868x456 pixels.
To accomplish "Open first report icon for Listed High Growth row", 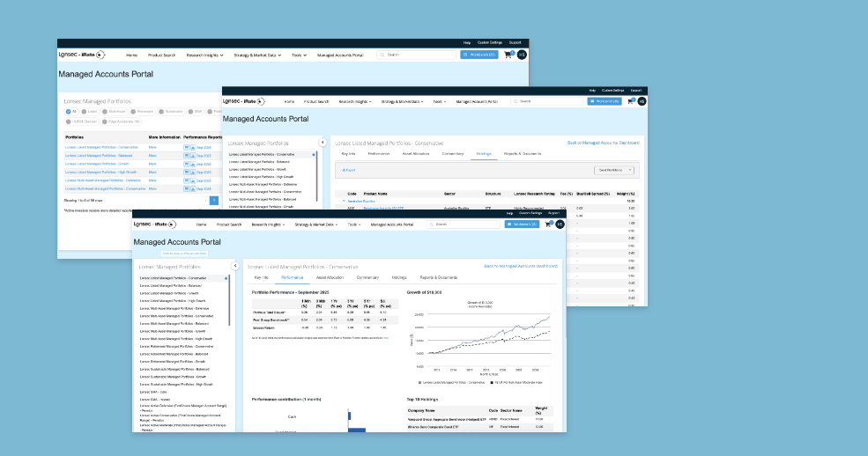I will [187, 173].
